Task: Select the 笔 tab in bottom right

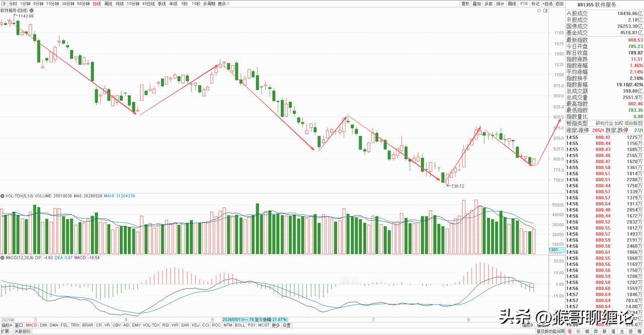Action: point(570,331)
